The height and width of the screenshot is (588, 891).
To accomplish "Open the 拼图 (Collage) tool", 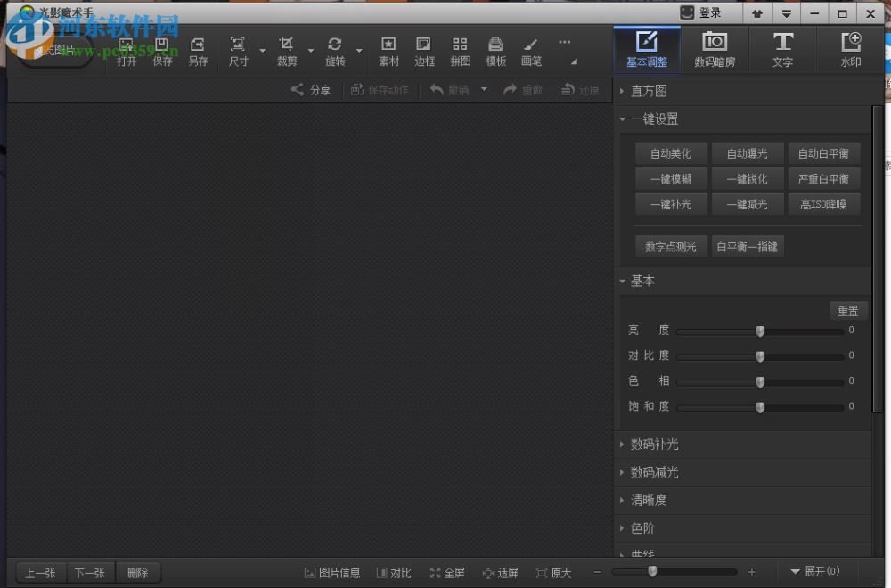I will pos(460,52).
